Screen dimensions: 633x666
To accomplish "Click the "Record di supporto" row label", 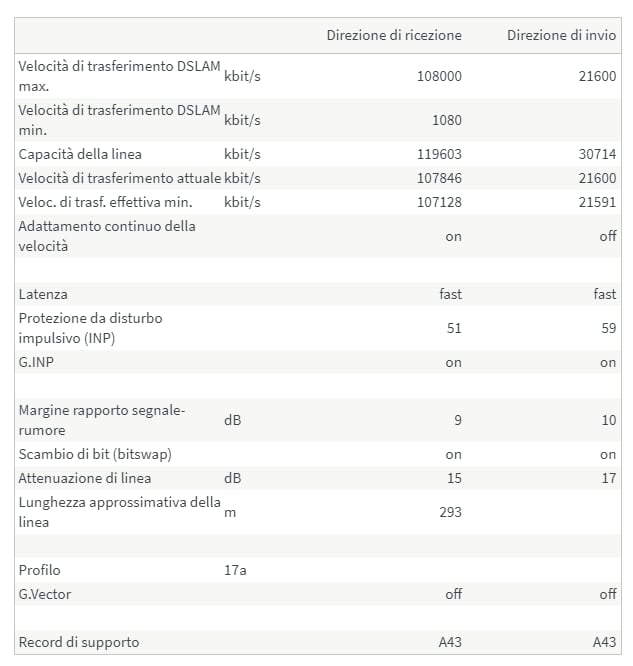I will [79, 642].
